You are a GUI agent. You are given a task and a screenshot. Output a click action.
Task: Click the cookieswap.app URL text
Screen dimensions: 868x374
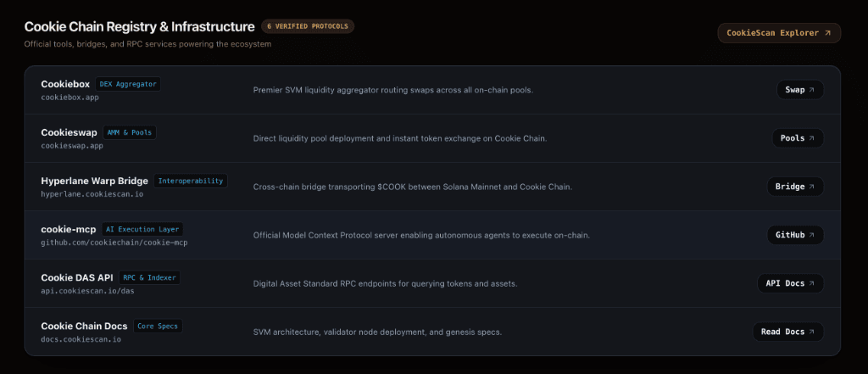pos(72,146)
